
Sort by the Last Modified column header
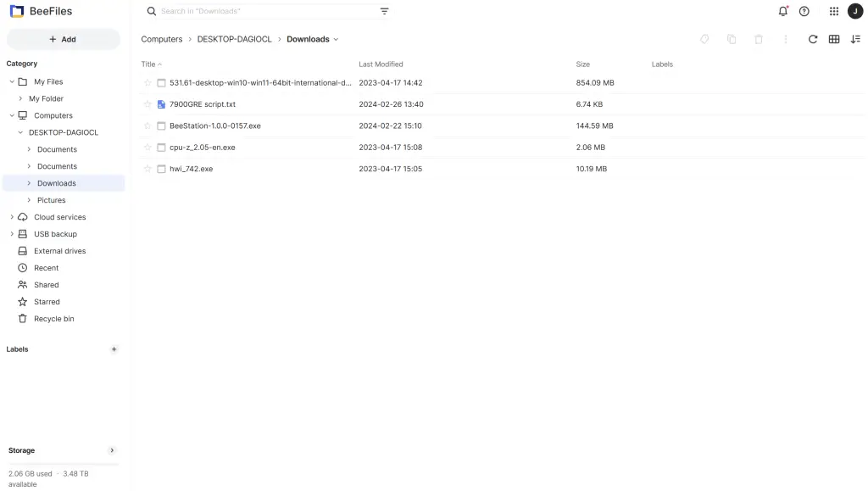(x=381, y=64)
